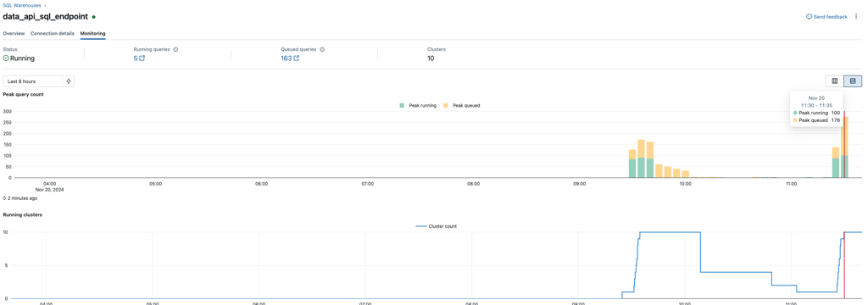
Task: Open the Overview tab
Action: [x=14, y=33]
